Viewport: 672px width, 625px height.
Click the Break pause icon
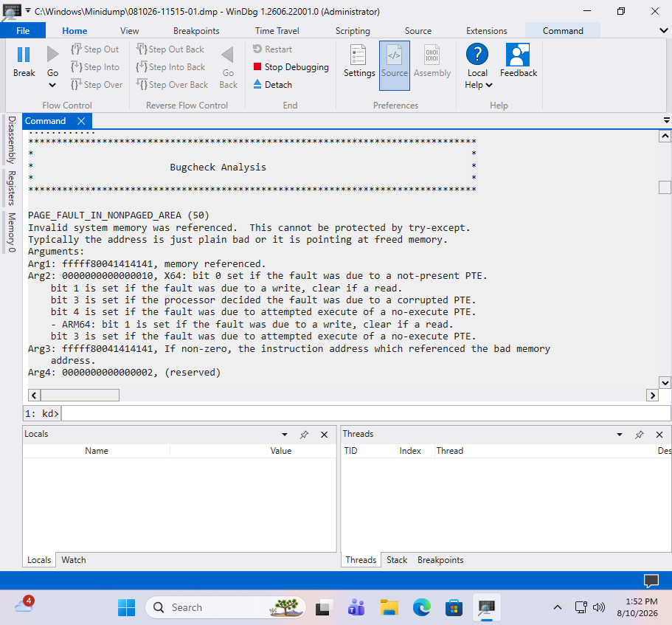[24, 55]
